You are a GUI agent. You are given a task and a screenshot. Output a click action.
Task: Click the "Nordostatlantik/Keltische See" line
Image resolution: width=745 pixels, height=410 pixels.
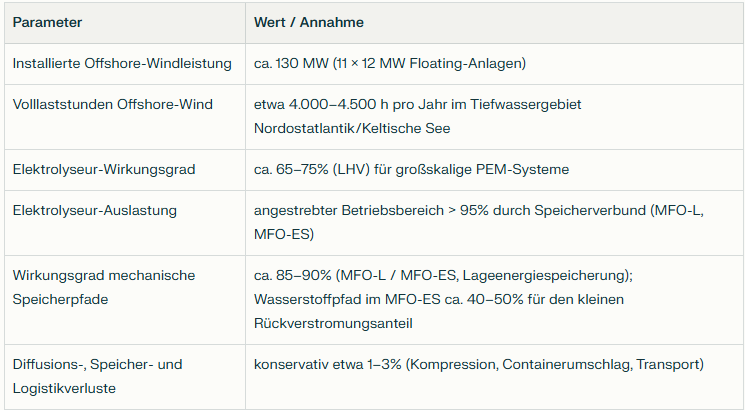(x=352, y=128)
